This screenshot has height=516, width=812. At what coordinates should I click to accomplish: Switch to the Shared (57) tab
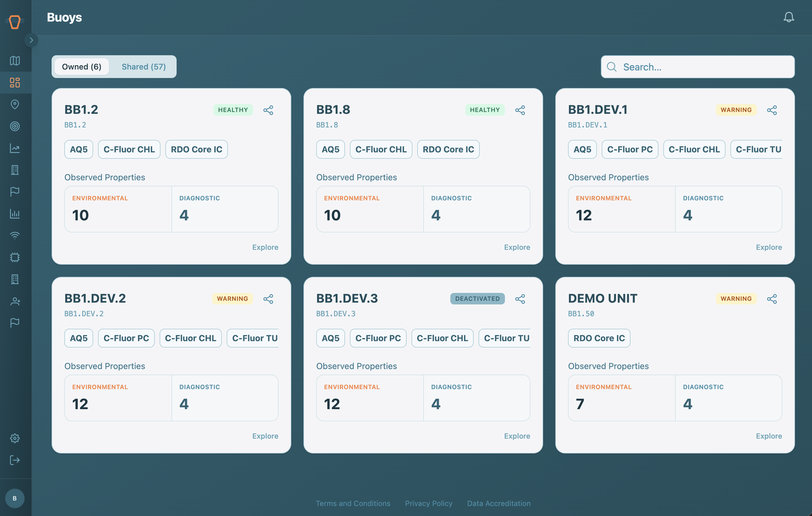(144, 67)
